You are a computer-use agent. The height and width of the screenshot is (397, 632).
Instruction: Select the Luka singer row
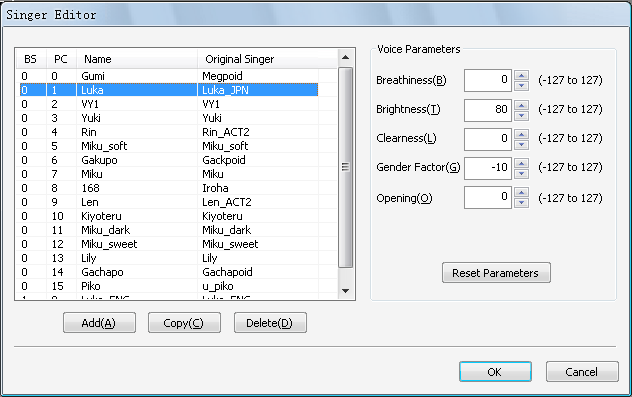point(169,90)
